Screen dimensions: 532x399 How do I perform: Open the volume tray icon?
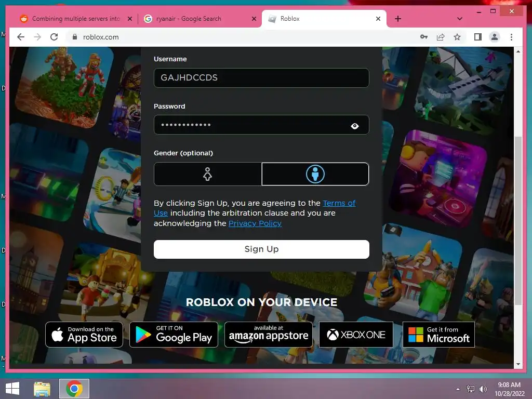[x=483, y=389]
